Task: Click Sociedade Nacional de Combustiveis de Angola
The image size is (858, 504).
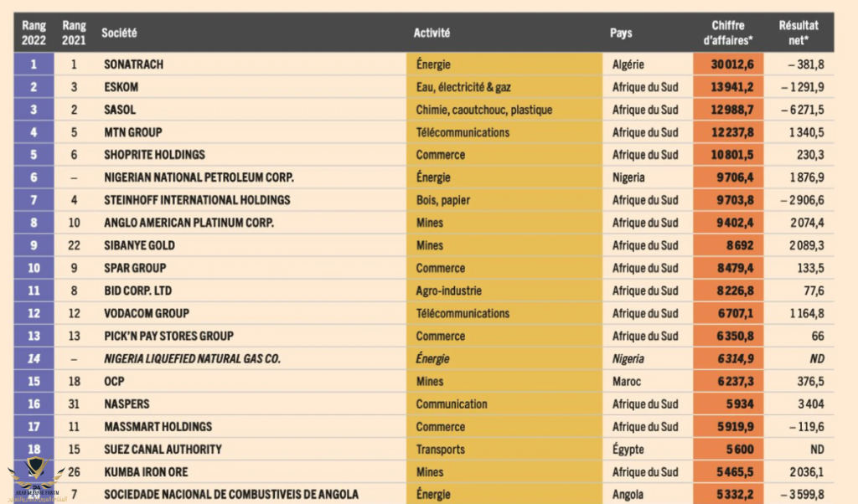Action: tap(231, 495)
